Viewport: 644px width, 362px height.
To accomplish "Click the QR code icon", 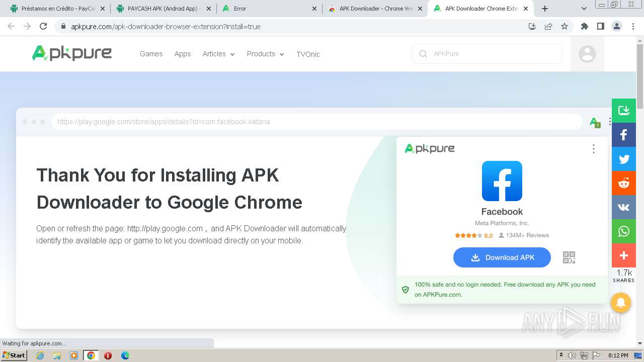I will click(569, 257).
